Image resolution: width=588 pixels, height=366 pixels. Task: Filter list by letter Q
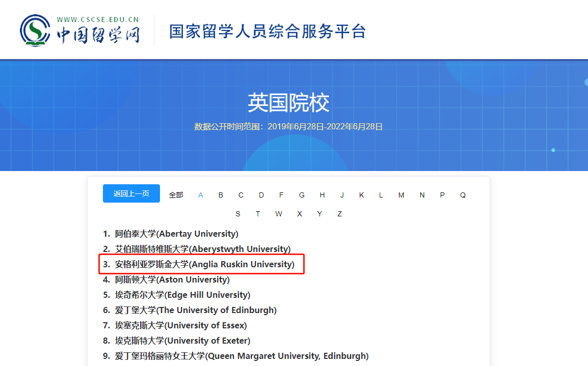coord(463,195)
